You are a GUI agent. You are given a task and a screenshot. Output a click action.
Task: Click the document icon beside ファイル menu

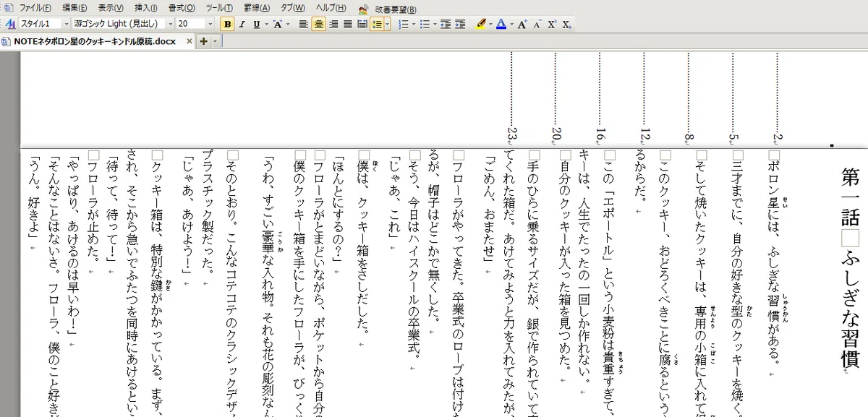(8, 9)
